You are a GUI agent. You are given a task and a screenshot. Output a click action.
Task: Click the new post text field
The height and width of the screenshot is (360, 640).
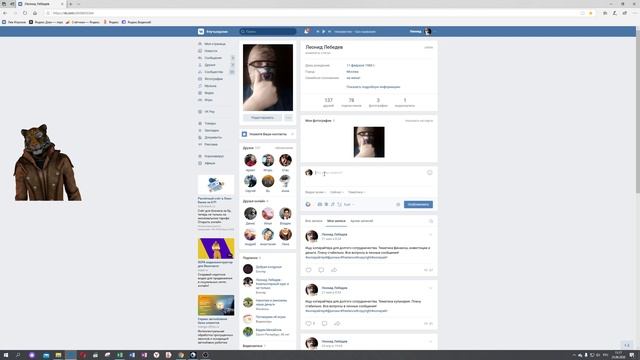click(369, 173)
